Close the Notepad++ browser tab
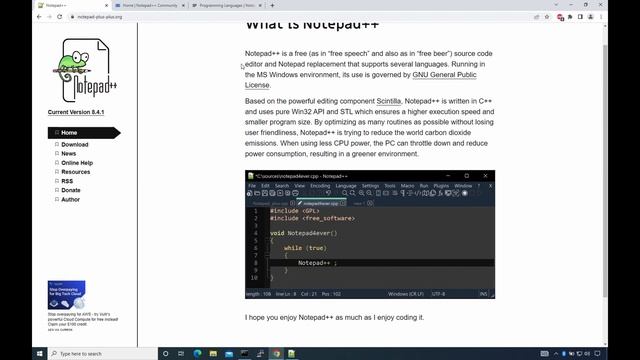The height and width of the screenshot is (360, 640). [x=107, y=5]
